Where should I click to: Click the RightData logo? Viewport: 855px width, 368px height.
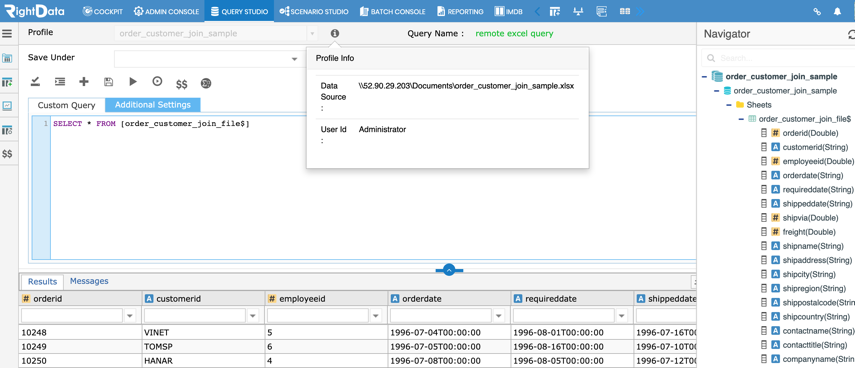pyautogui.click(x=34, y=11)
